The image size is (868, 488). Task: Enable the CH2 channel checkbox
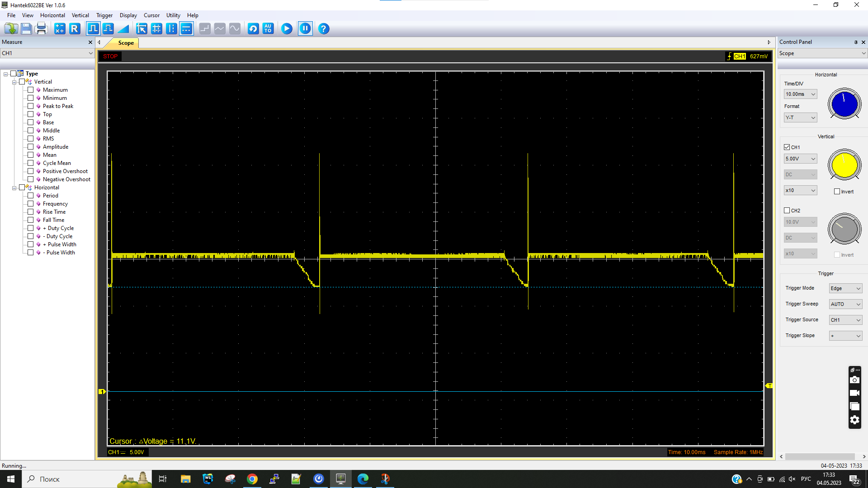(x=787, y=211)
